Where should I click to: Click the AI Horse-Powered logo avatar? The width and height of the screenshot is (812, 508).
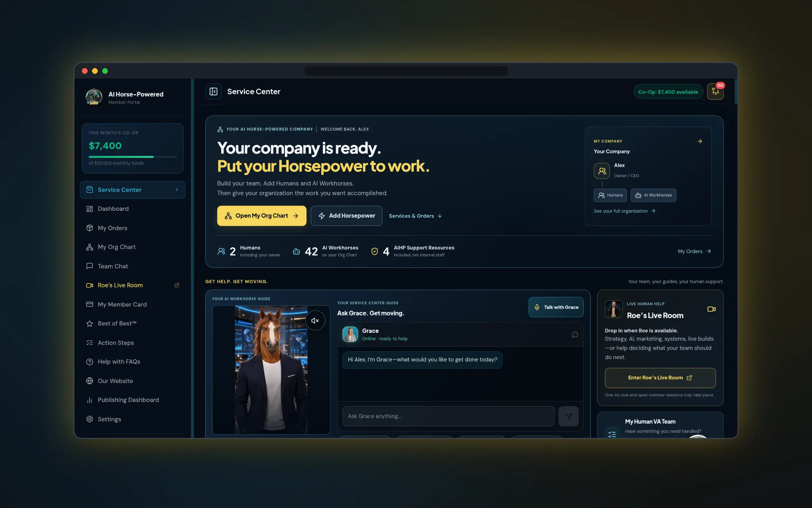94,97
